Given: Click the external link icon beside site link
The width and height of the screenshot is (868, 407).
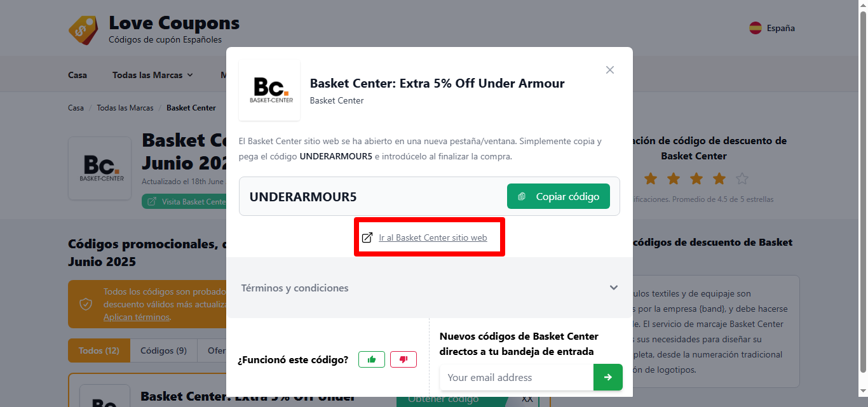Looking at the screenshot, I should click(367, 238).
